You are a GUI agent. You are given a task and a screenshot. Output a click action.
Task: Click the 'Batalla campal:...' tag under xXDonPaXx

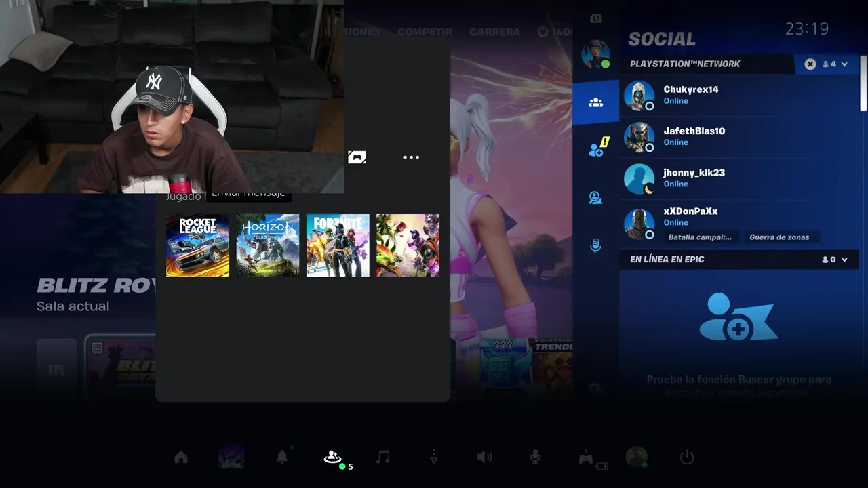tap(700, 237)
